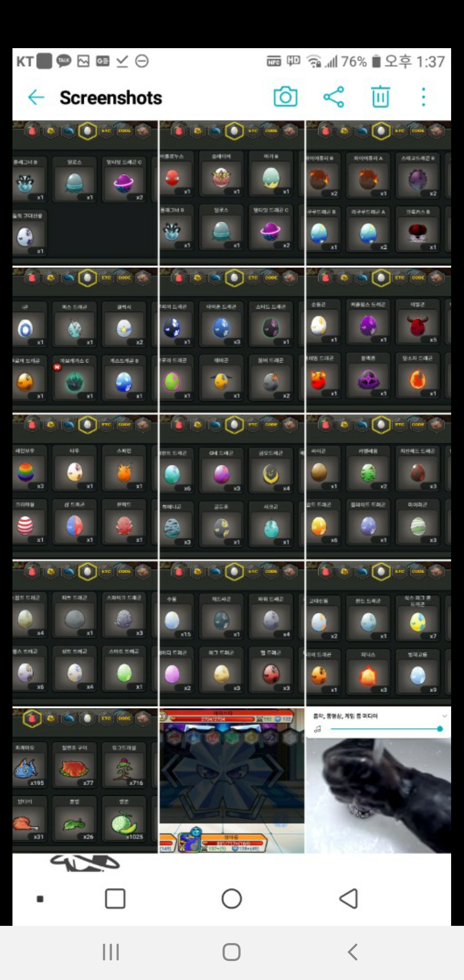Tap the trash delete icon
Image resolution: width=464 pixels, height=980 pixels.
tap(380, 97)
